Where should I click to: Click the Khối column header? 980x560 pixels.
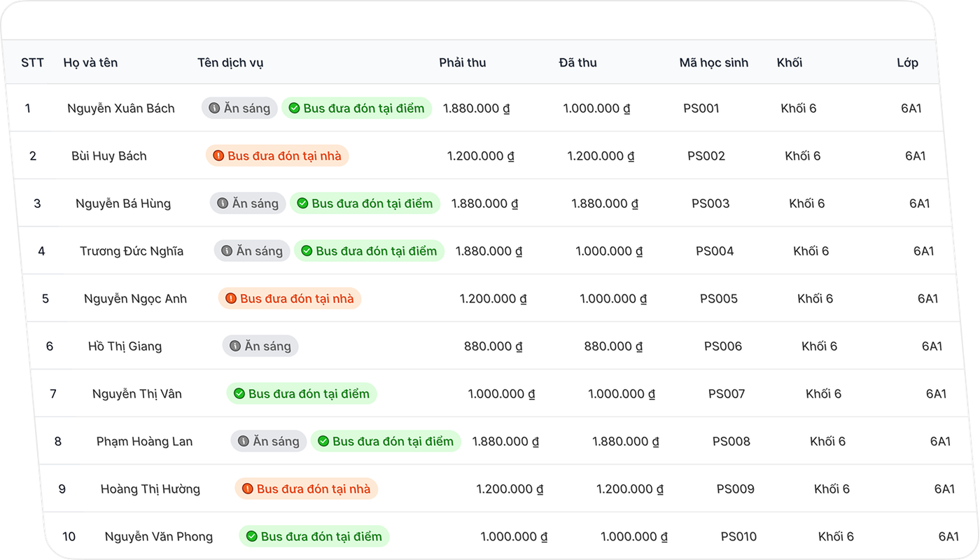pyautogui.click(x=790, y=63)
